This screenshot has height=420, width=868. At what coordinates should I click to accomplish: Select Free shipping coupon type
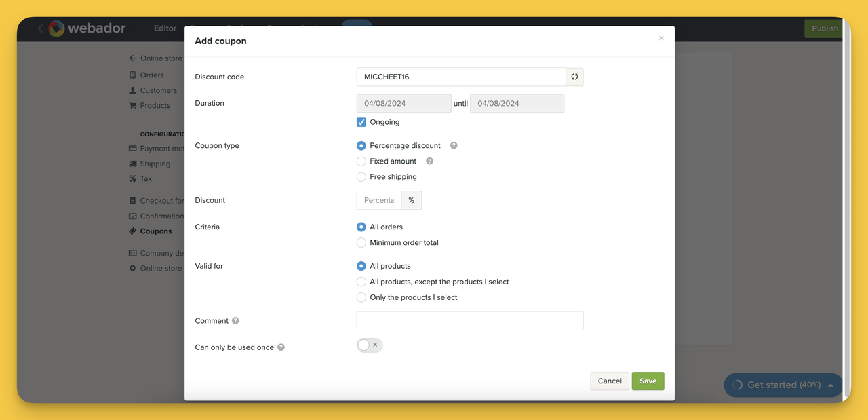pos(361,177)
